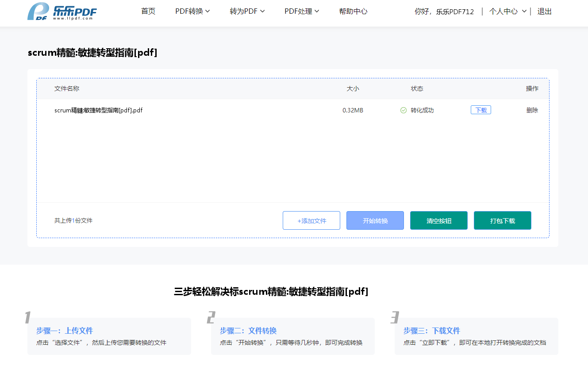Expand the 转为PDF dropdown menu

click(247, 12)
